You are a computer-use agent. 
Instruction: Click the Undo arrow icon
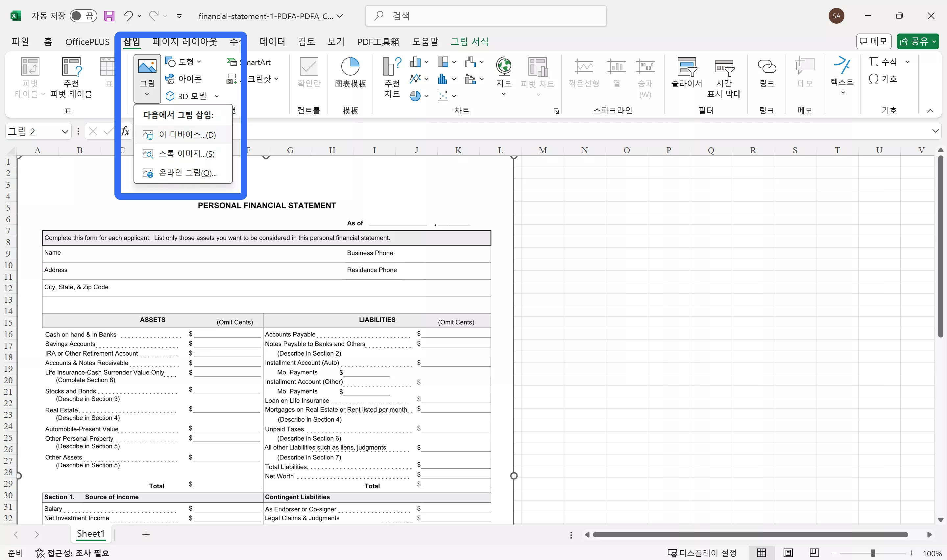click(128, 15)
